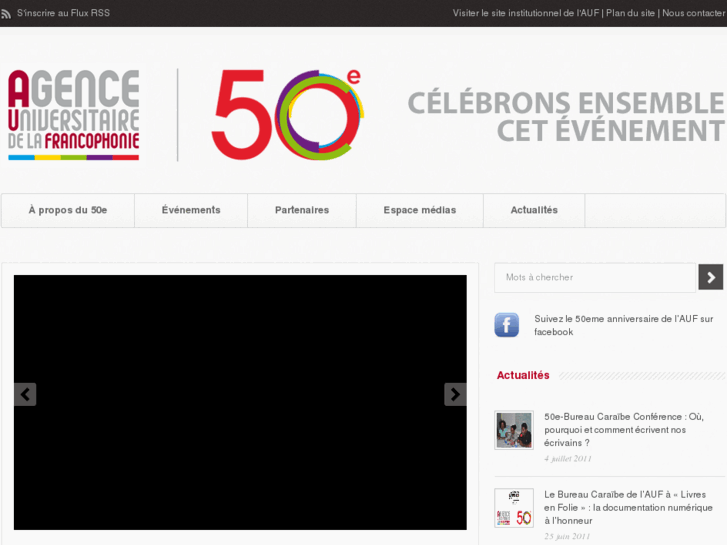The image size is (727, 545).
Task: Click the RSS feed icon
Action: (x=6, y=14)
